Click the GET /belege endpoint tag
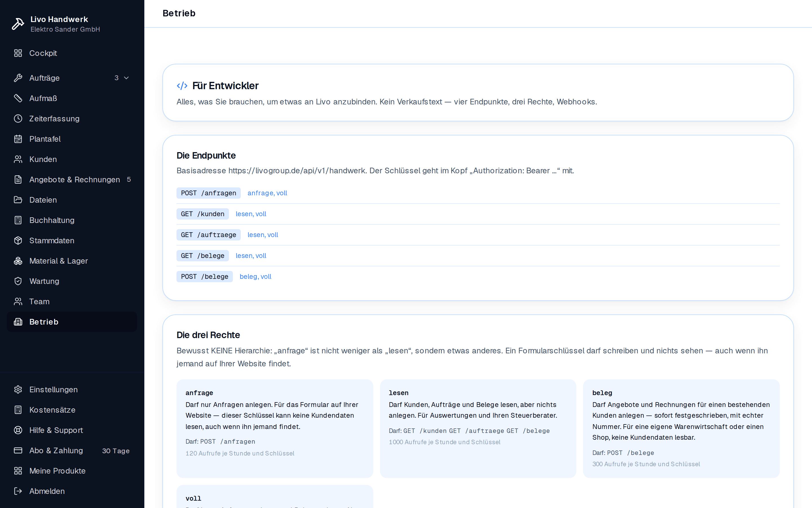 click(x=203, y=256)
